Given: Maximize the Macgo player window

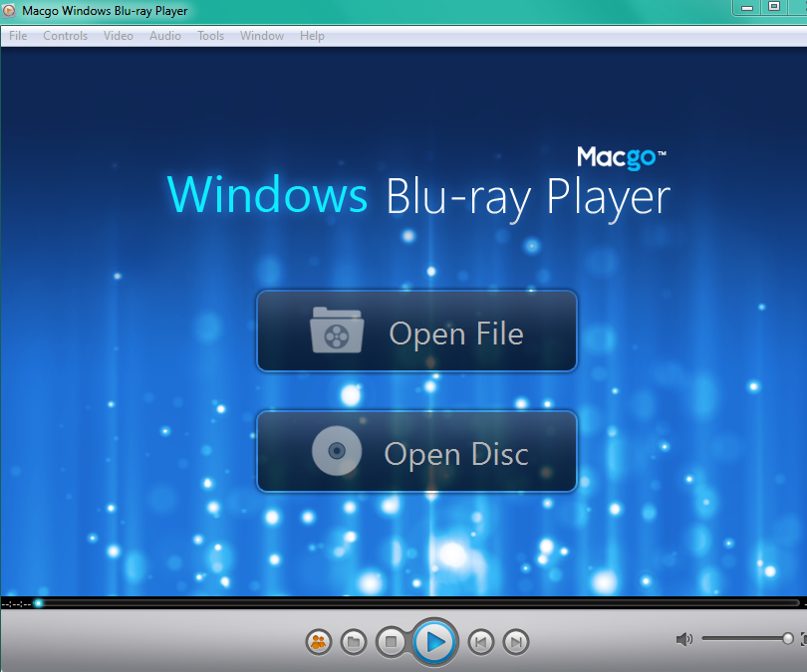Looking at the screenshot, I should point(774,7).
